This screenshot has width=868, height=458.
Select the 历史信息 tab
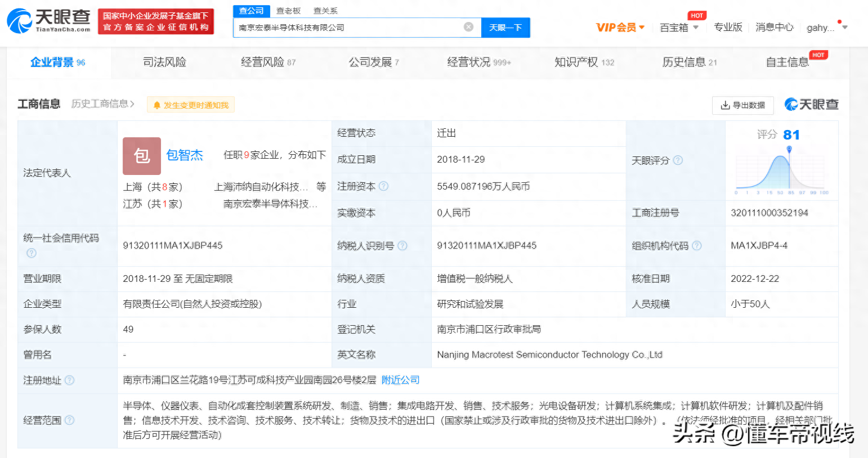690,62
